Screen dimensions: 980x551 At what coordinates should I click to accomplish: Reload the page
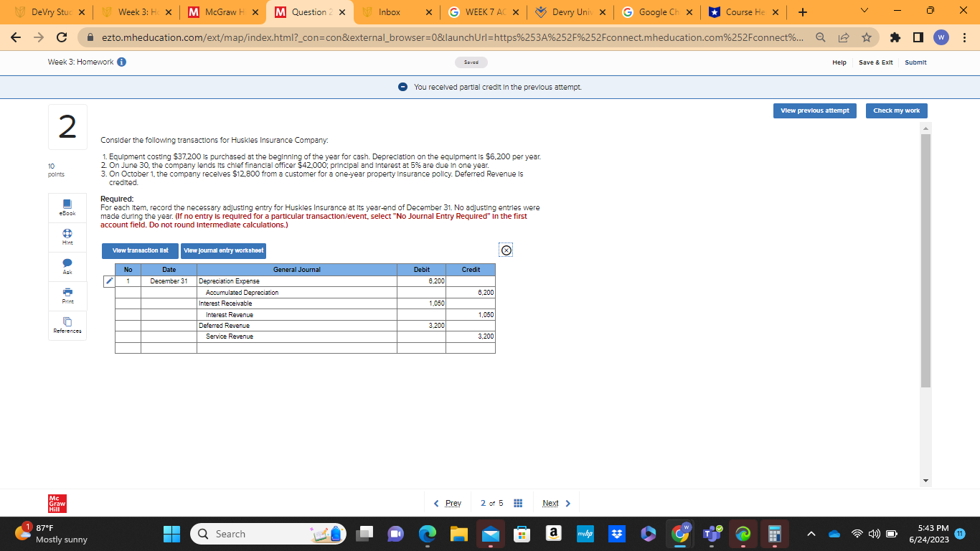[x=62, y=37]
